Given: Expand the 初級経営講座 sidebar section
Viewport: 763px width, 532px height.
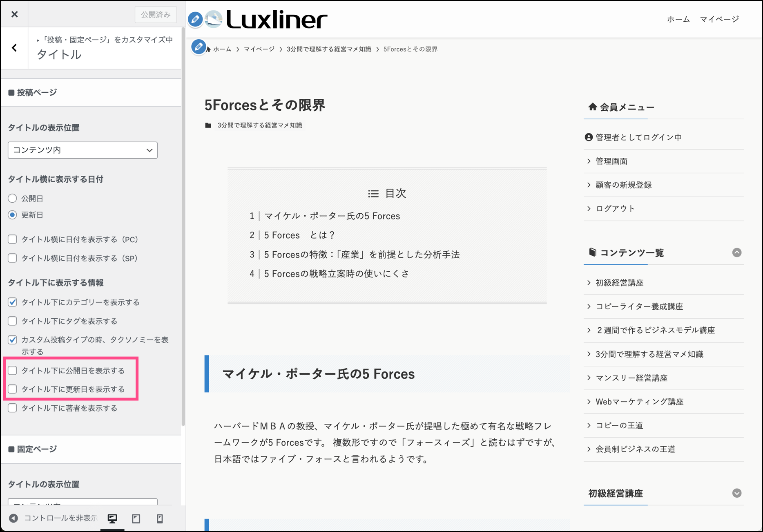Looking at the screenshot, I should (x=736, y=493).
